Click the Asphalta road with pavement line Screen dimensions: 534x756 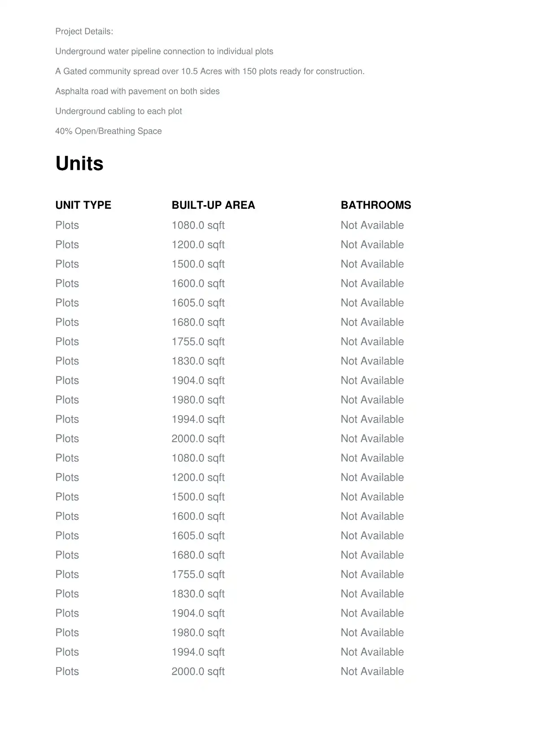pyautogui.click(x=137, y=91)
